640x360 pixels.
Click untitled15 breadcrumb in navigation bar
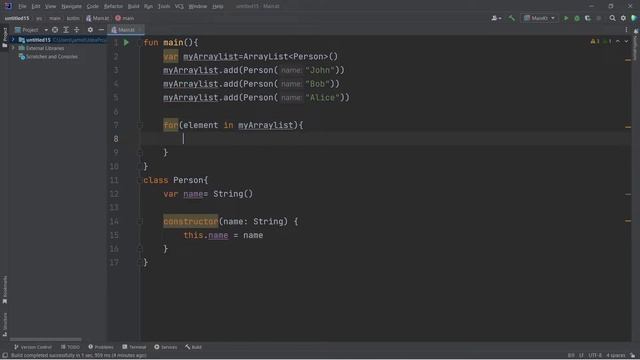coord(17,18)
